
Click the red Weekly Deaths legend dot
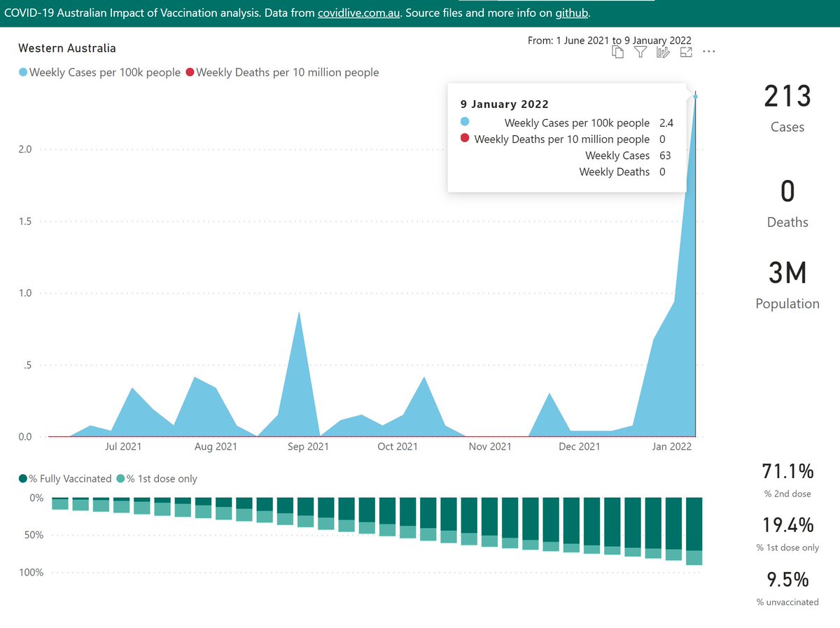(x=191, y=73)
